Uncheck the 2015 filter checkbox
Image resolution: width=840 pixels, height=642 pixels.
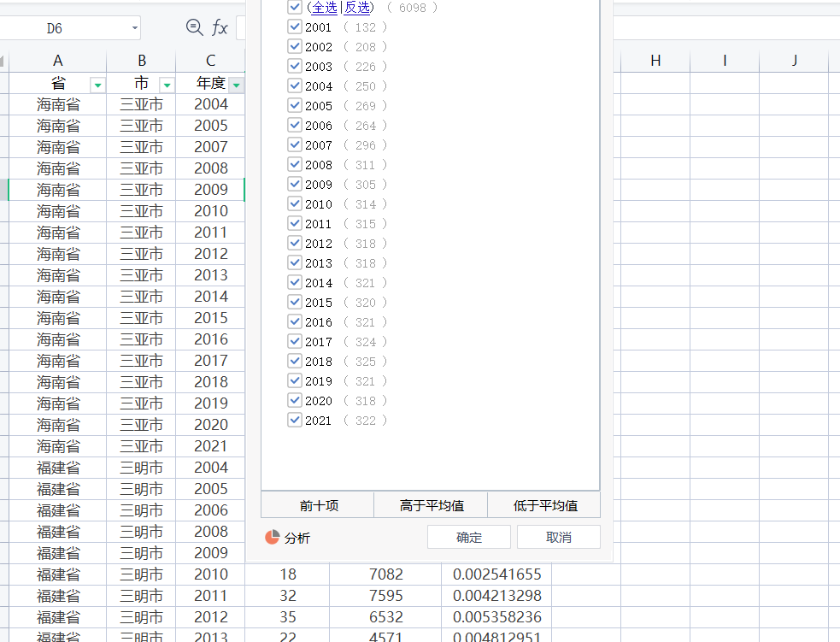(x=295, y=302)
